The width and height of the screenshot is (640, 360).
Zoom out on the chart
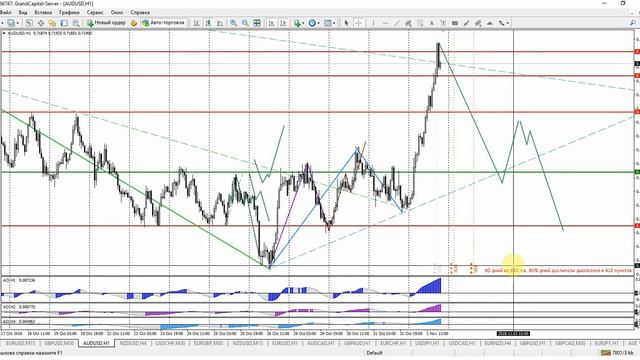tap(245, 23)
